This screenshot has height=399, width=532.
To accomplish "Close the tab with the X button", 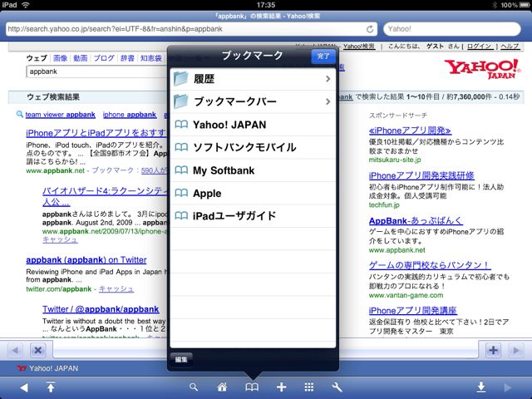I will [x=38, y=350].
